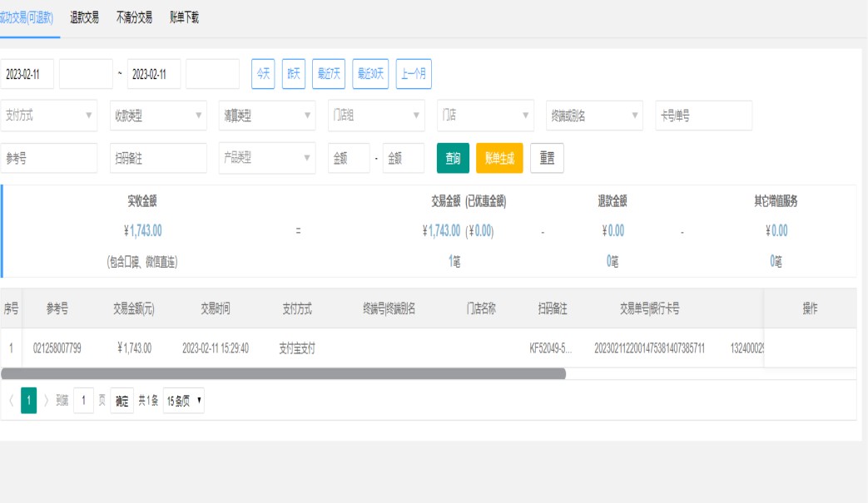868x503 pixels.
Task: Click the 卡号/单号 input field
Action: coord(704,116)
